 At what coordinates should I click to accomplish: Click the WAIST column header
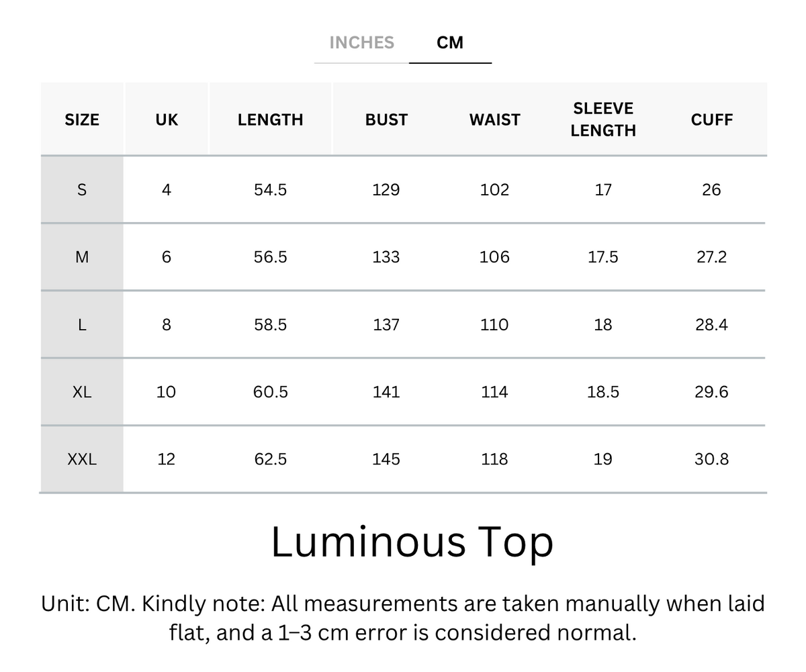494,119
